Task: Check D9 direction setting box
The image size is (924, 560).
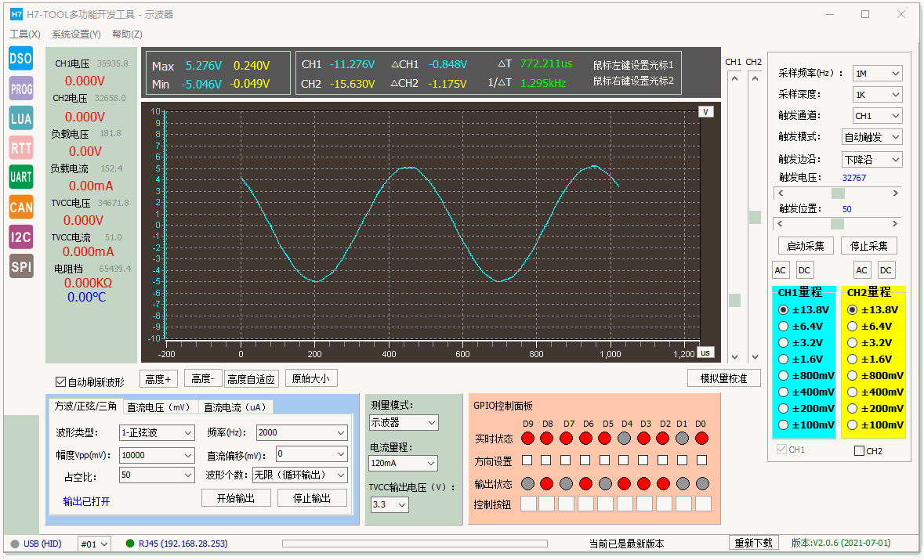Action: pyautogui.click(x=527, y=460)
